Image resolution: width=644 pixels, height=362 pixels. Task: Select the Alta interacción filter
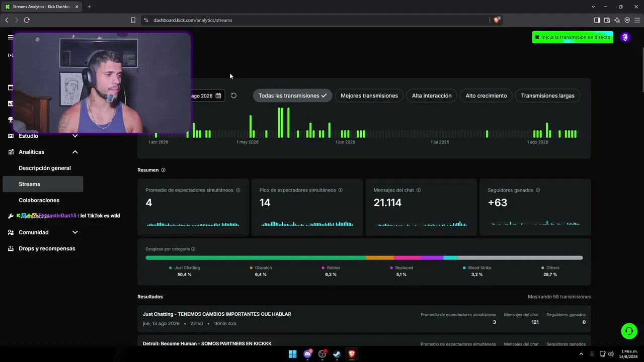tap(432, 96)
